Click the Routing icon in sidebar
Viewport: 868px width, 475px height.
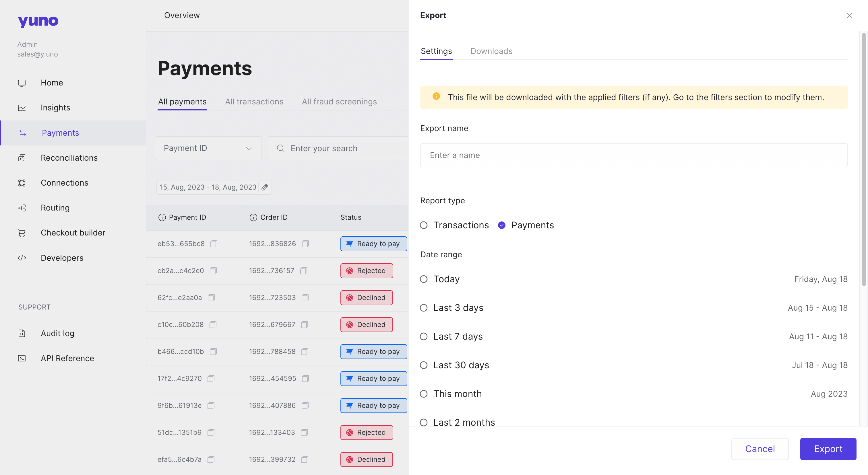tap(22, 208)
